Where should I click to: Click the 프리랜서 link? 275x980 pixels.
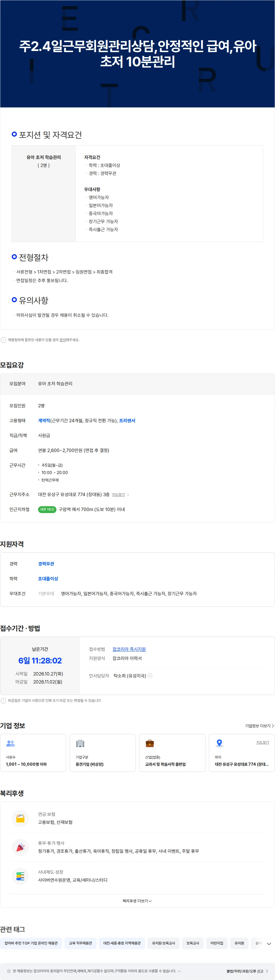(127, 420)
